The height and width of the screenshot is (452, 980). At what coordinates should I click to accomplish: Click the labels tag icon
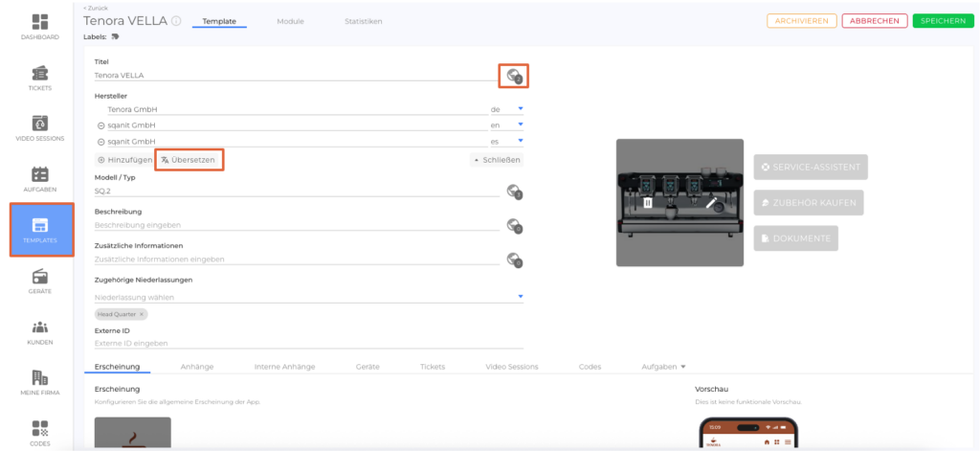pyautogui.click(x=116, y=37)
